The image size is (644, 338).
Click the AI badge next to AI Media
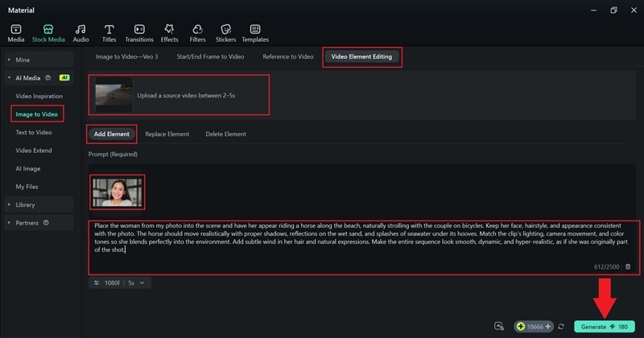(x=64, y=77)
